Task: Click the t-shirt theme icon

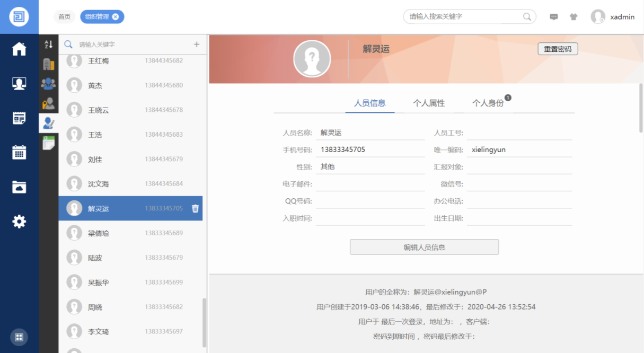Action: click(x=574, y=17)
